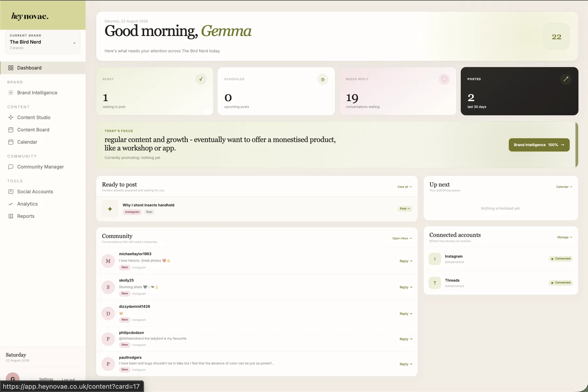
Task: Open the Posted 2 last 30 days card
Action: click(x=519, y=91)
